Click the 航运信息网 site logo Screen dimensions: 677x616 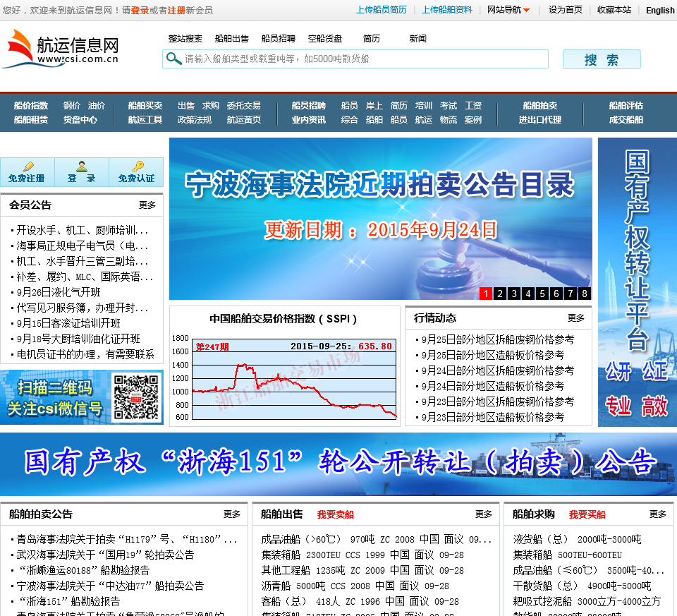click(61, 49)
